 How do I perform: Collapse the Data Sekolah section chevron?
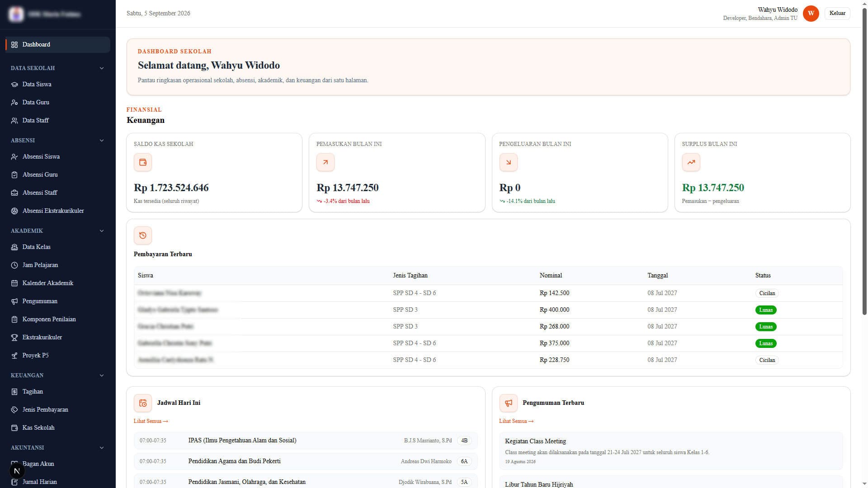102,68
